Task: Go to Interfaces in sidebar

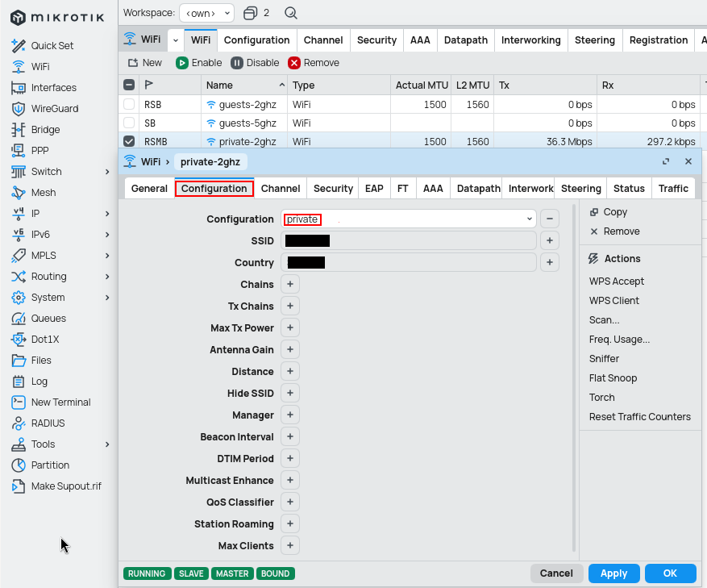Action: (44, 88)
